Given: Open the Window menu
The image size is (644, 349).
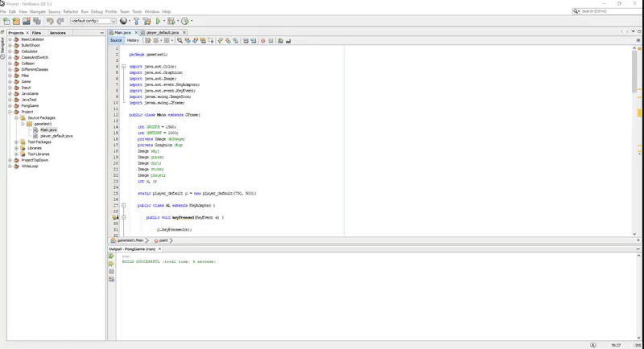Looking at the screenshot, I should click(152, 11).
